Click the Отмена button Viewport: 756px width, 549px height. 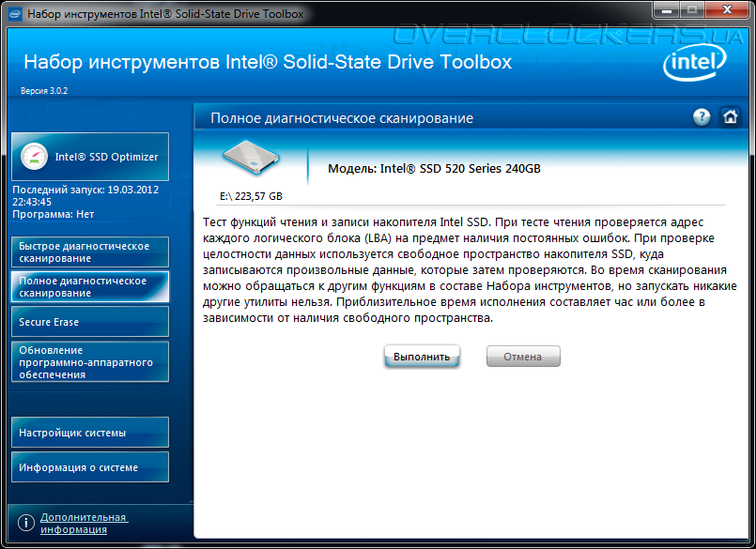point(523,357)
